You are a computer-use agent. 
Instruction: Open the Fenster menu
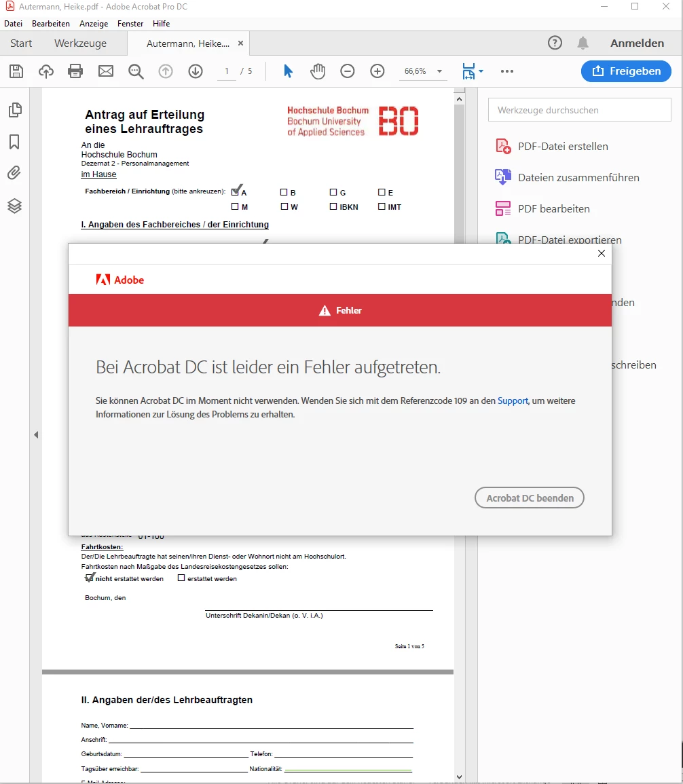click(130, 24)
